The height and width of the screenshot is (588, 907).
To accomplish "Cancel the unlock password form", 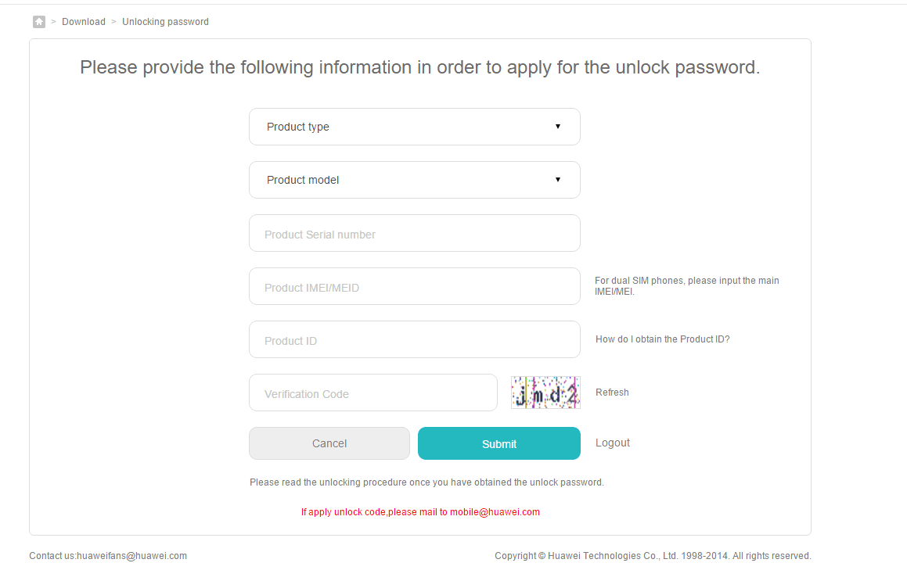I will click(x=329, y=443).
